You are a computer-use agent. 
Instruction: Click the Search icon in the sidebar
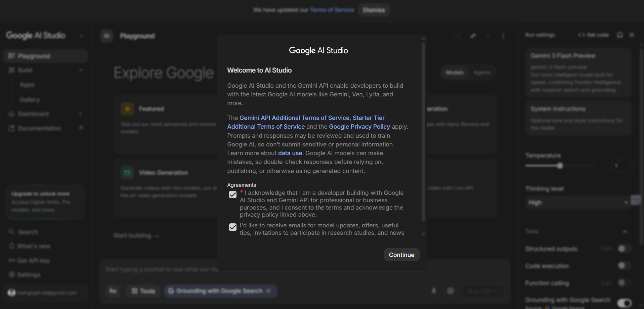(11, 232)
